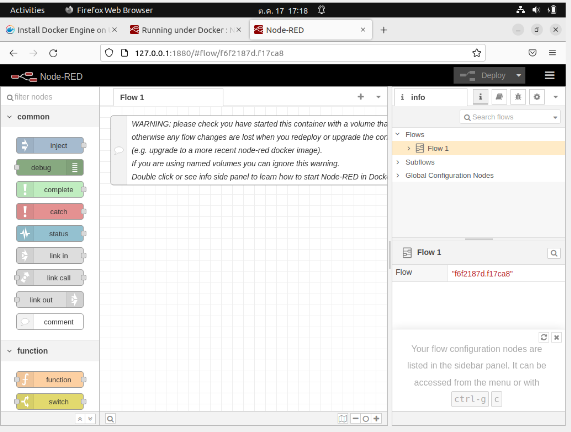Select the link call node
Image resolution: width=571 pixels, height=432 pixels.
click(50, 278)
